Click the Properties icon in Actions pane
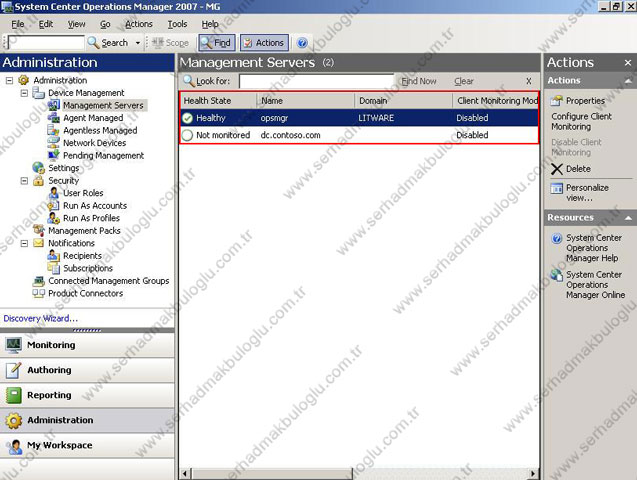 click(x=557, y=100)
